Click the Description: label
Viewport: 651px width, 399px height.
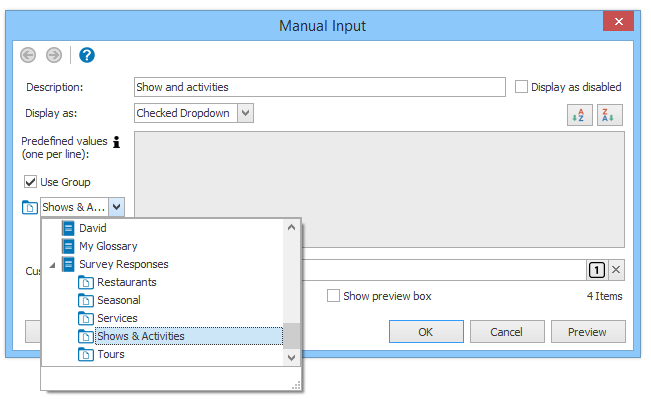(54, 87)
